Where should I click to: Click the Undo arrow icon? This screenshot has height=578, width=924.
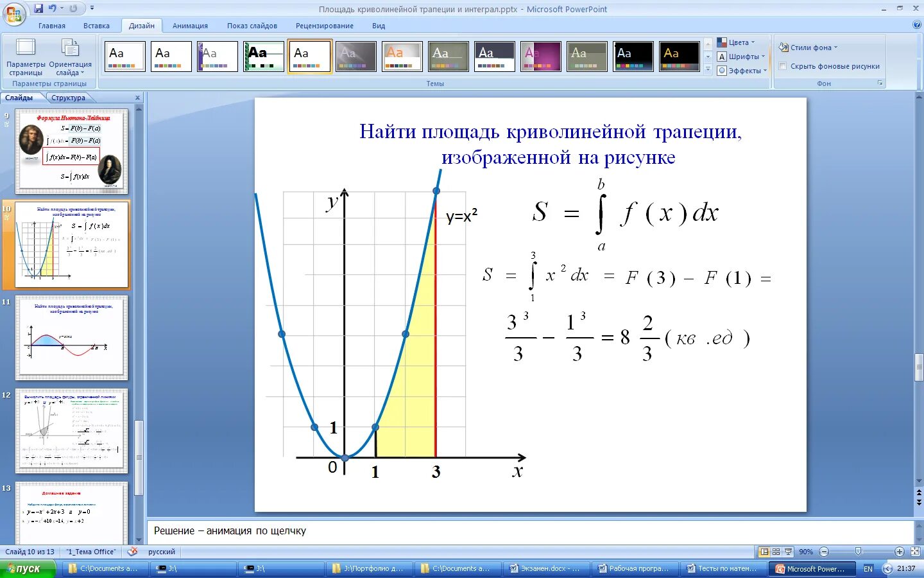point(52,8)
